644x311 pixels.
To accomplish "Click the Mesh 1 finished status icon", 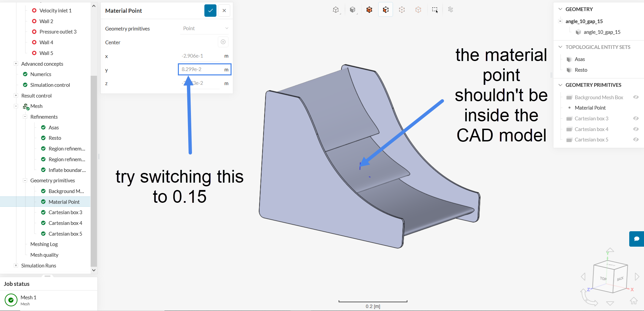I will 11,300.
